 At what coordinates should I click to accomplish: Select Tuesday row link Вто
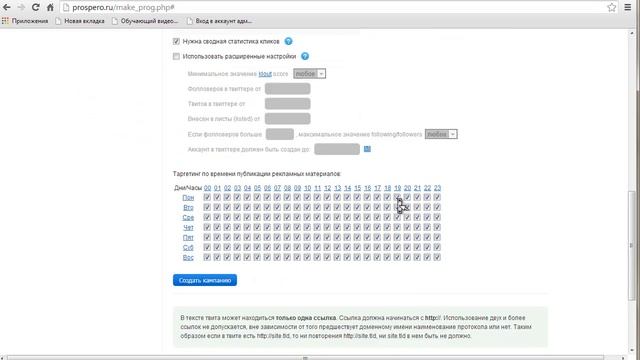pos(188,207)
